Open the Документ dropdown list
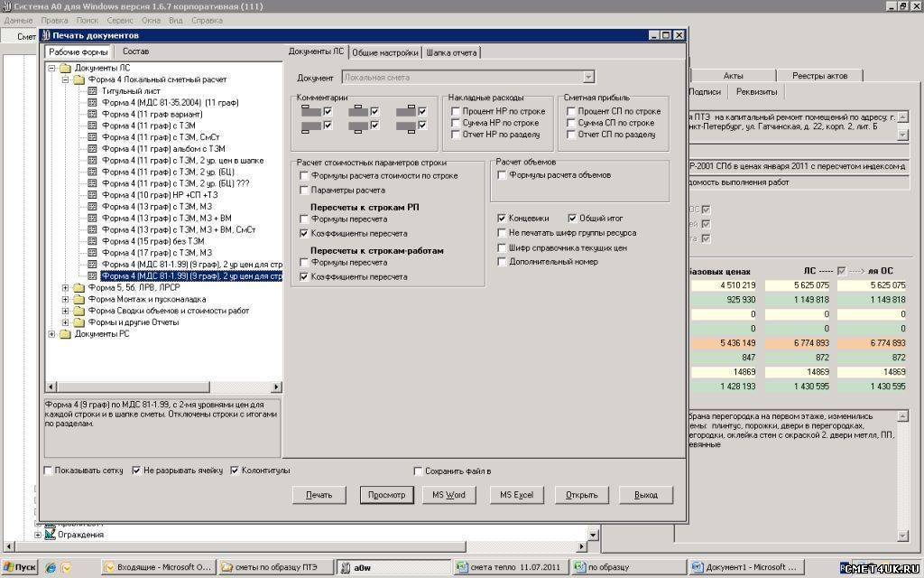The width and height of the screenshot is (924, 578). (588, 78)
